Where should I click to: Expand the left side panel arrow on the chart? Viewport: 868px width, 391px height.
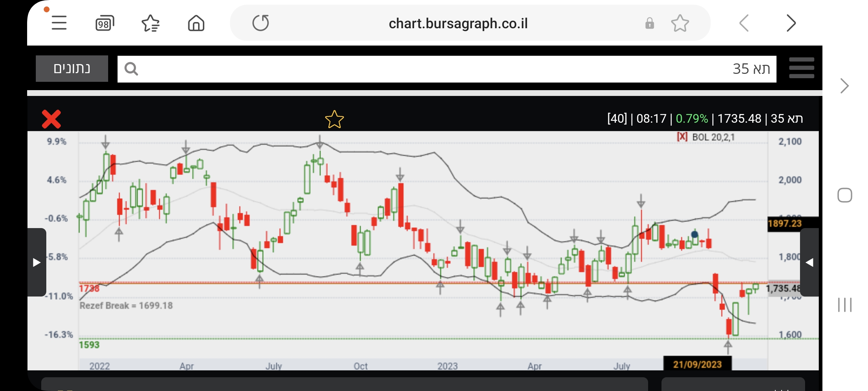[37, 262]
